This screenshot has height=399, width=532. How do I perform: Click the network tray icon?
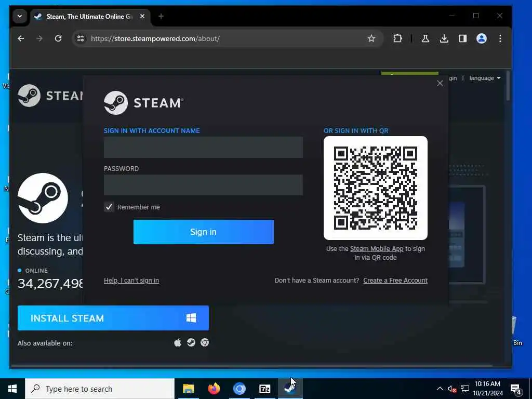[x=465, y=389]
